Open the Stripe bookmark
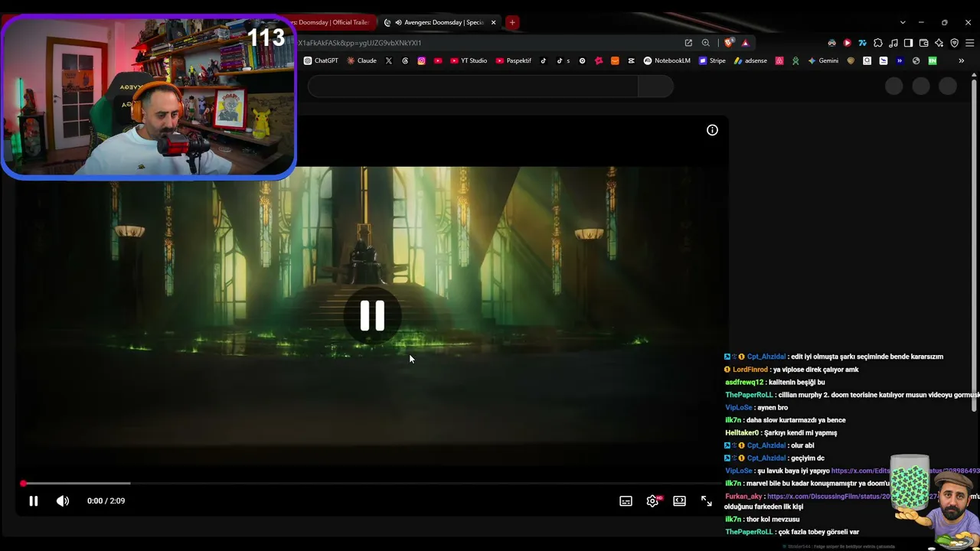Image resolution: width=980 pixels, height=551 pixels. (712, 60)
